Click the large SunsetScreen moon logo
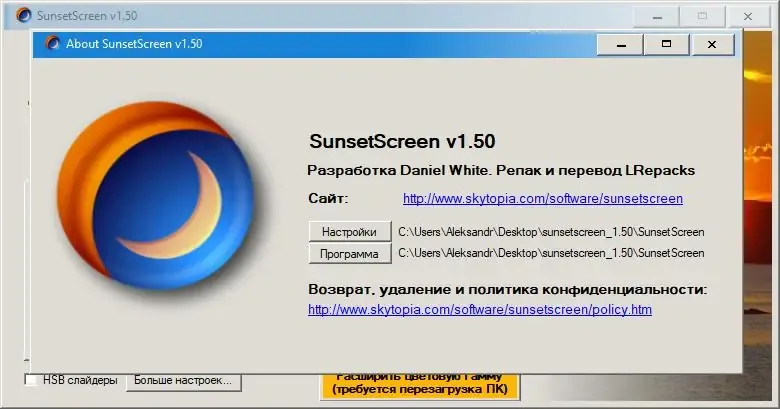The height and width of the screenshot is (409, 780). point(157,195)
